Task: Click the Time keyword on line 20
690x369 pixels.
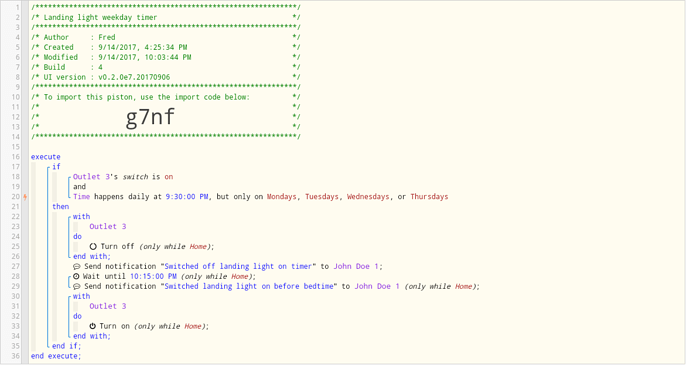Action: [x=81, y=197]
